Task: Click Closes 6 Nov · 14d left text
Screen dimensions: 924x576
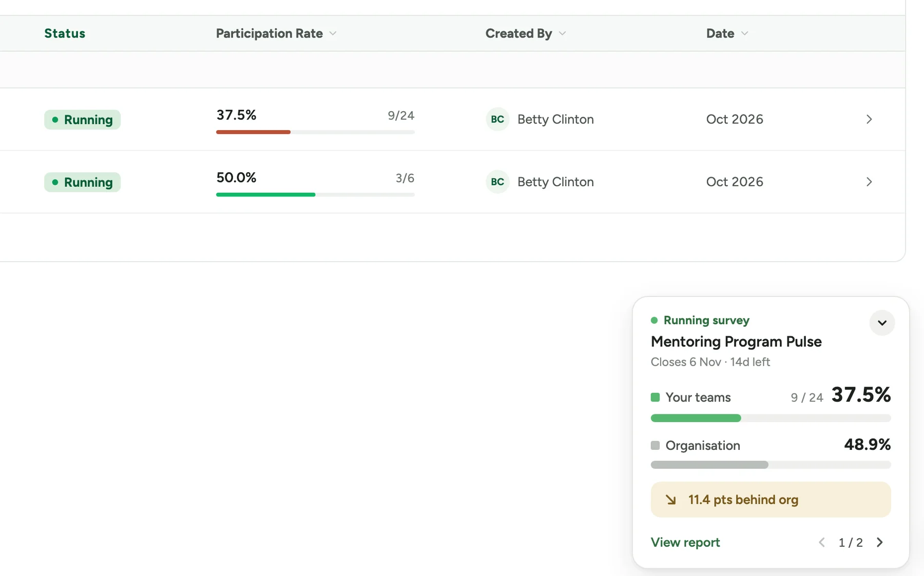Action: tap(710, 362)
